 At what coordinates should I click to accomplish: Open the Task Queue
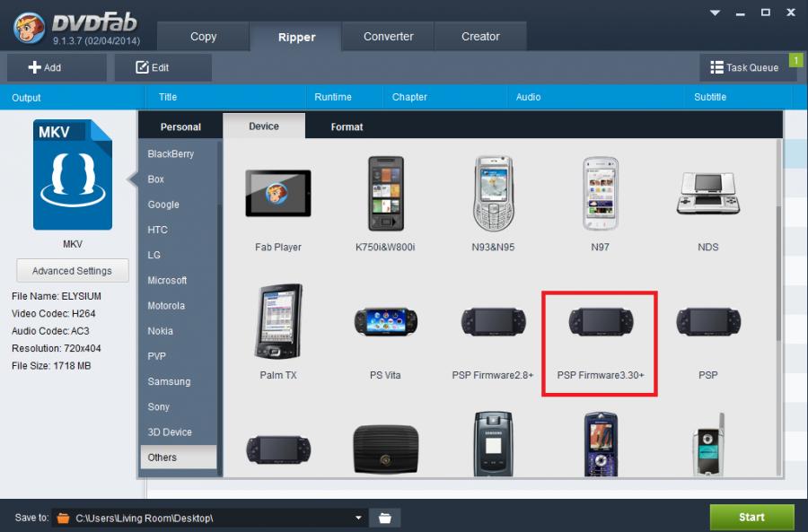[x=748, y=67]
